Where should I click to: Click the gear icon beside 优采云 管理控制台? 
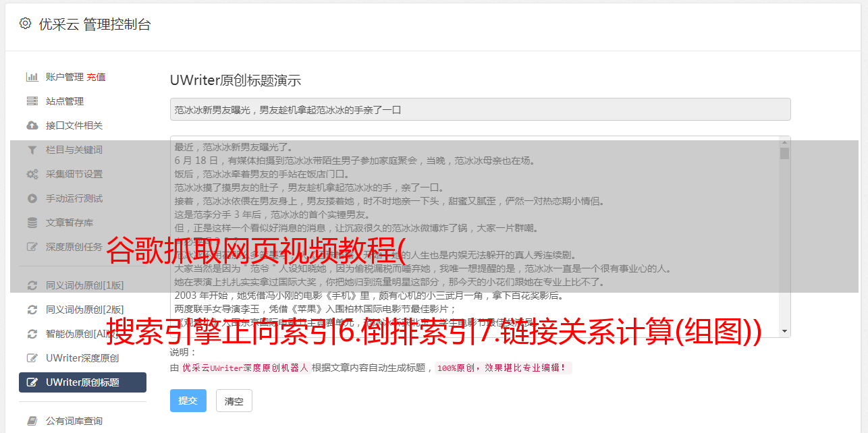(25, 24)
